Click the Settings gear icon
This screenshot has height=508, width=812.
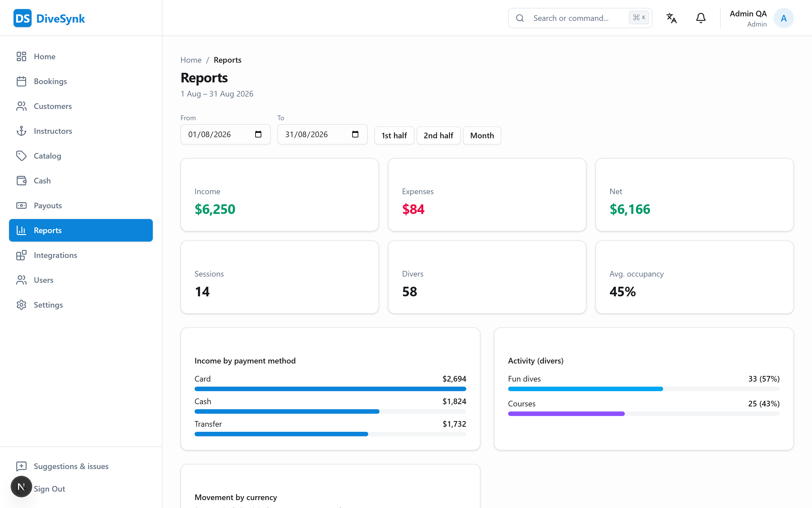21,305
